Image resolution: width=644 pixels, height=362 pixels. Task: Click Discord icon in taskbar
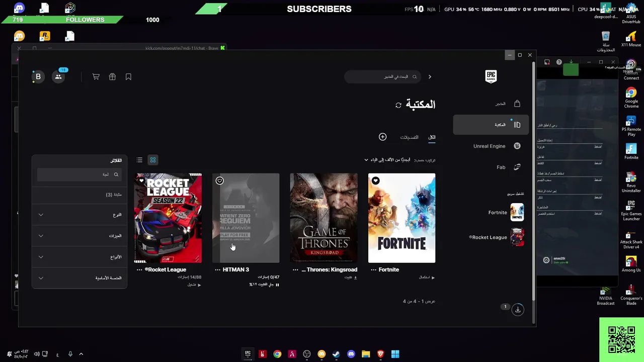(x=351, y=354)
